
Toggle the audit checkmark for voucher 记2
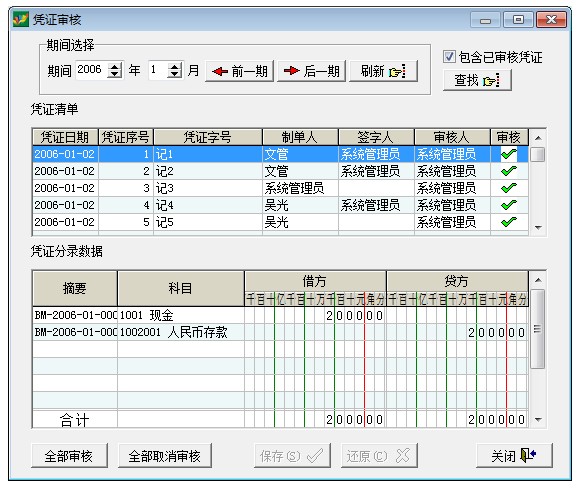(509, 171)
